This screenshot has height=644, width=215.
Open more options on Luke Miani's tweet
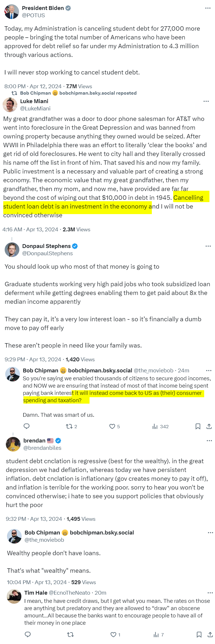206,101
